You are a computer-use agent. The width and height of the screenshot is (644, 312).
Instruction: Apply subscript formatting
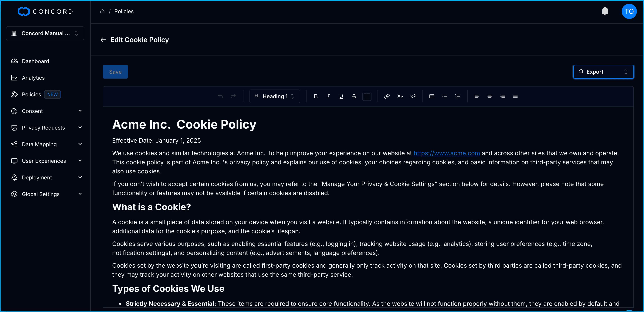(x=400, y=96)
